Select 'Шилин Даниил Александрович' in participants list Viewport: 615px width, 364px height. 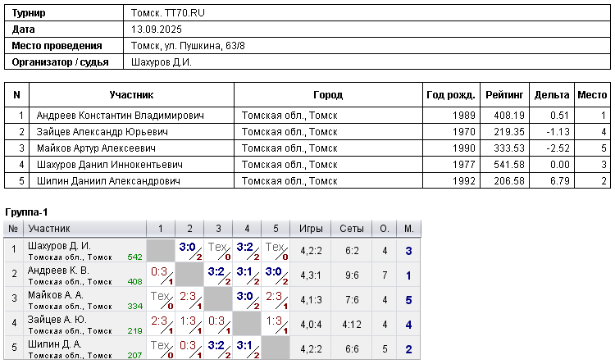pyautogui.click(x=108, y=181)
